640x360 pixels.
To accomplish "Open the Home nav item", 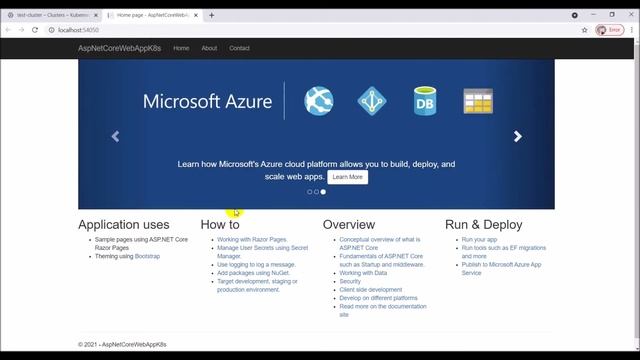I will tap(181, 48).
